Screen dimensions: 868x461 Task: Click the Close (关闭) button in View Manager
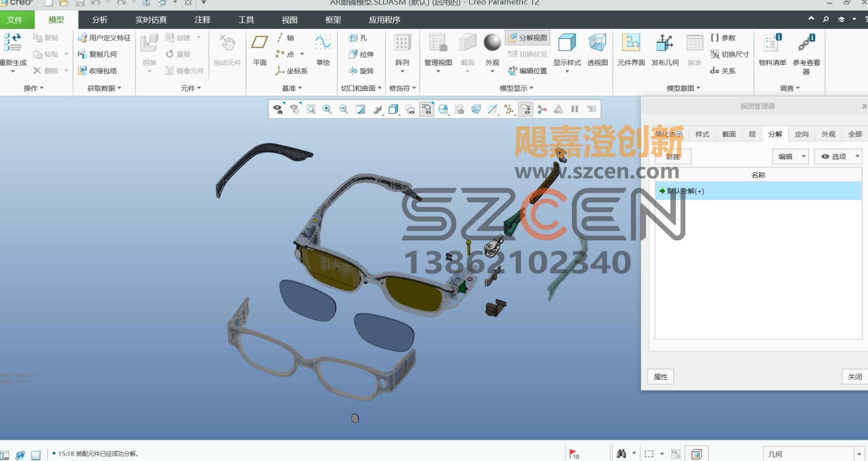855,377
